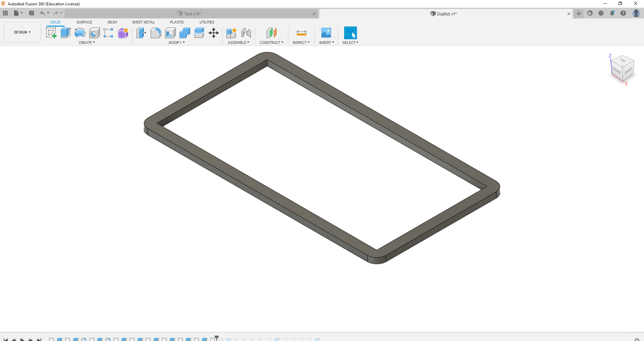Viewport: 644px width, 341px height.
Task: Switch to the MESH tab
Action: pos(112,22)
